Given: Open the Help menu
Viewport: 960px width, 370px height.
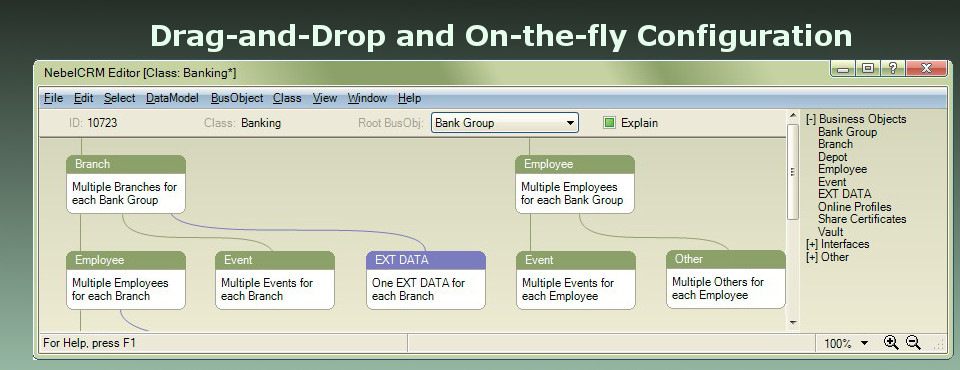Looking at the screenshot, I should click(409, 98).
